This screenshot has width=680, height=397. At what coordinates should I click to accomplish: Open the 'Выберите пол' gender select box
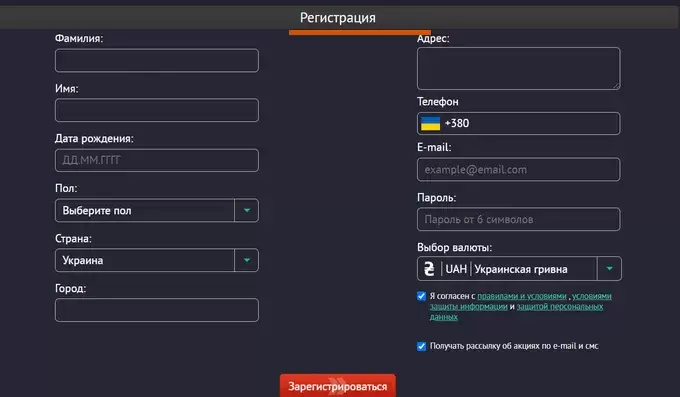click(157, 210)
